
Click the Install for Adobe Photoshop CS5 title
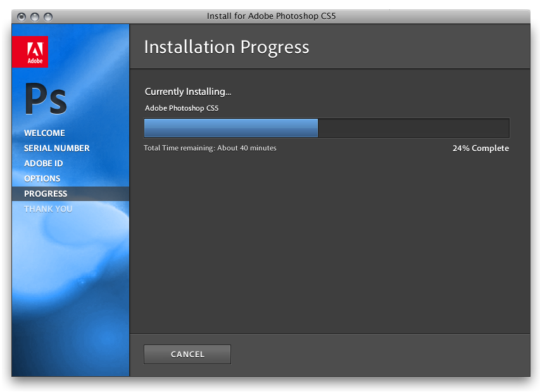(271, 16)
